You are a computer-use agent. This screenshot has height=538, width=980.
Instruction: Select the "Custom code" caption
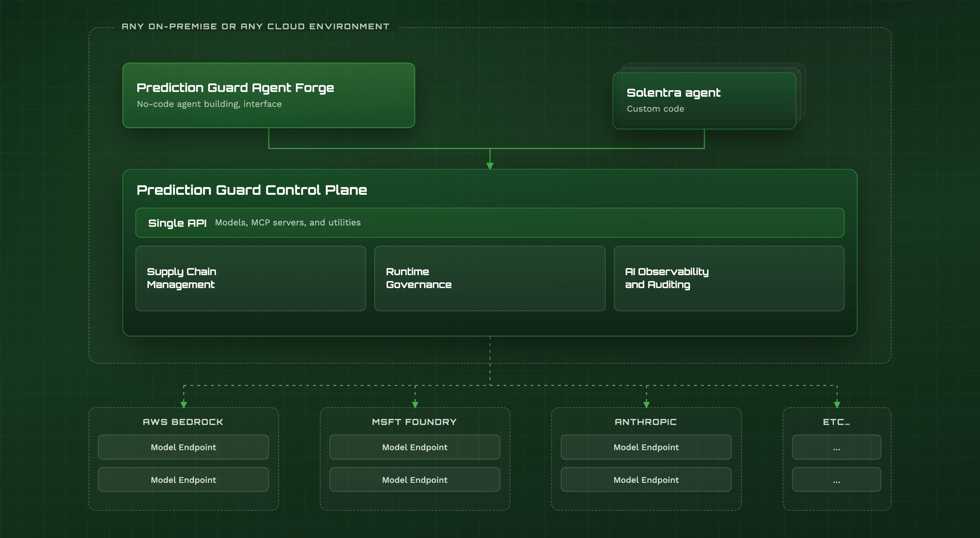coord(655,109)
